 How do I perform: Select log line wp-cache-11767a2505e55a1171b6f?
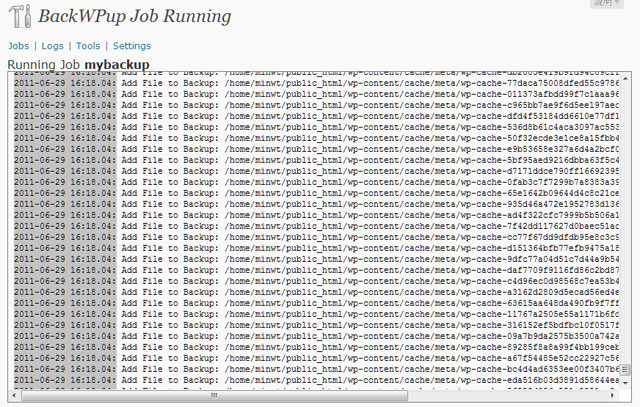pyautogui.click(x=316, y=315)
